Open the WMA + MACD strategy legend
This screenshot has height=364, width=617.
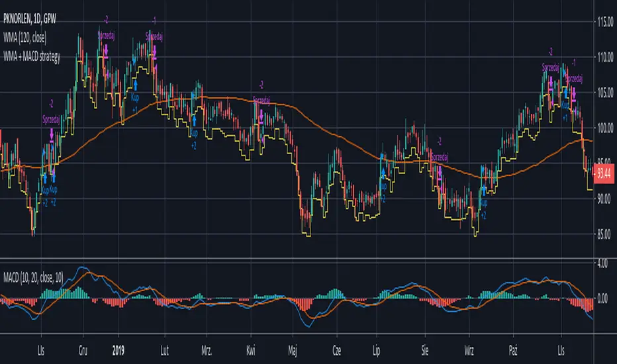click(x=32, y=57)
